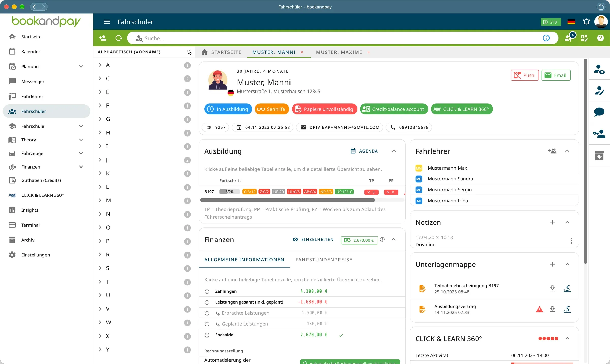The height and width of the screenshot is (364, 610).
Task: Expand letter M group in the list
Action: point(100,200)
